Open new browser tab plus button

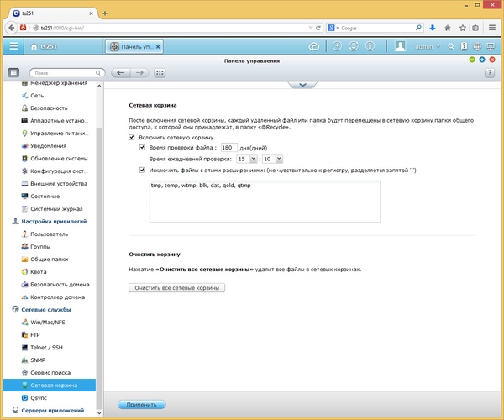[105, 13]
